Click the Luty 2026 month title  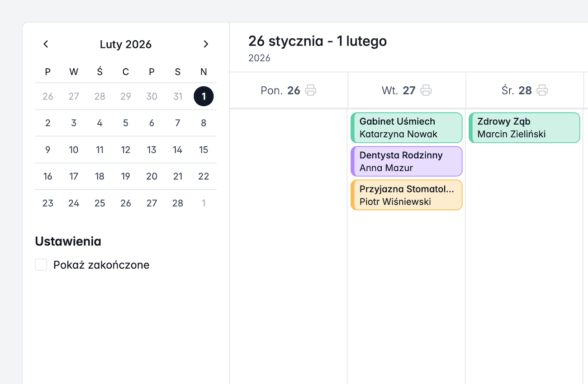click(x=126, y=44)
